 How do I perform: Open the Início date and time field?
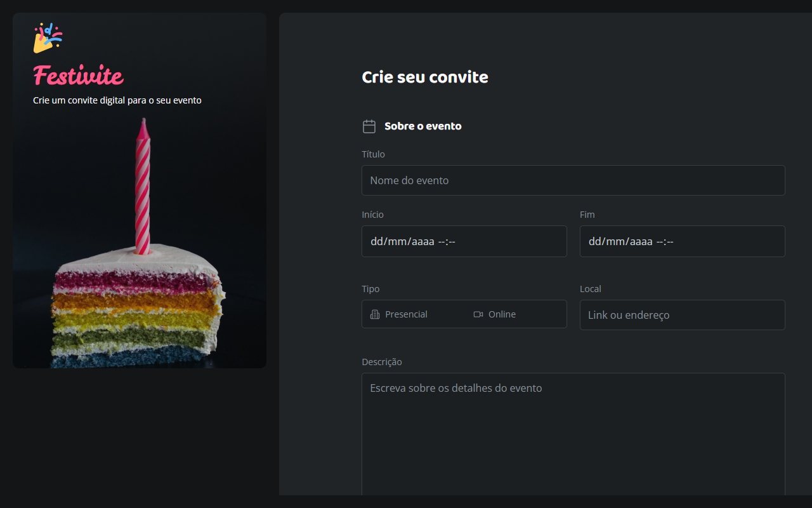pos(464,241)
